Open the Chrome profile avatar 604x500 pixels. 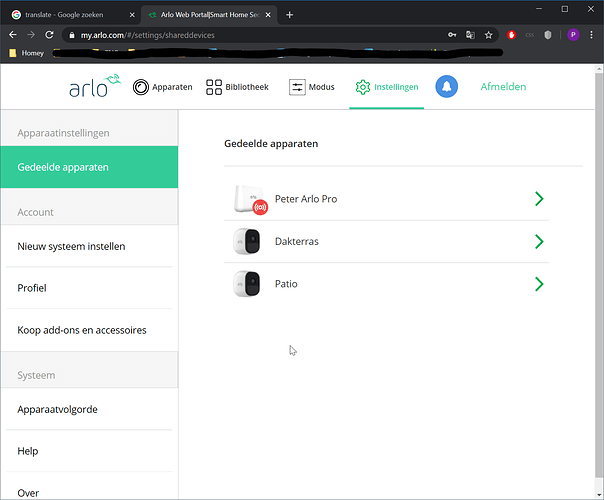573,35
